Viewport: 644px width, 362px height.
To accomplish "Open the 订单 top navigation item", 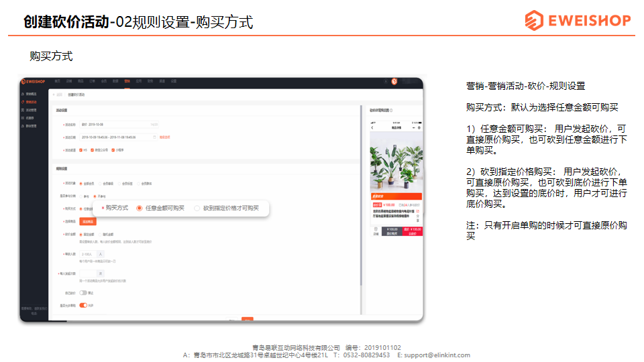I will [93, 81].
